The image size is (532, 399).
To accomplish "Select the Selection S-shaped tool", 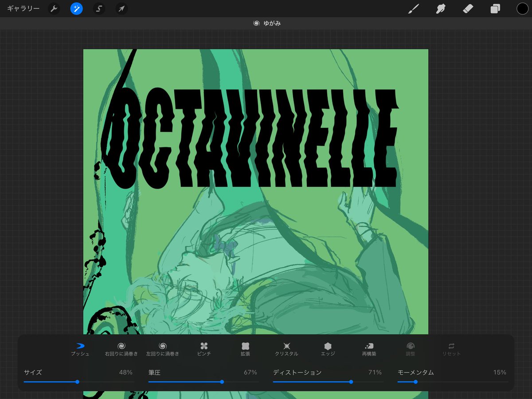I will [99, 9].
